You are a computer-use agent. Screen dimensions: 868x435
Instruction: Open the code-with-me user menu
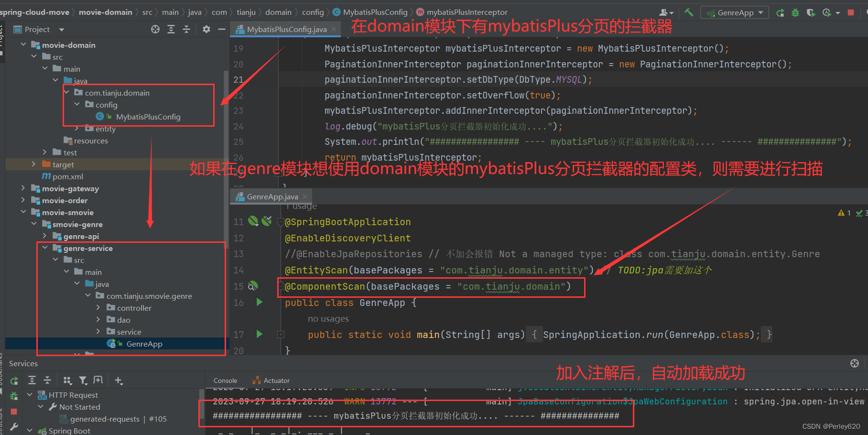(x=666, y=12)
